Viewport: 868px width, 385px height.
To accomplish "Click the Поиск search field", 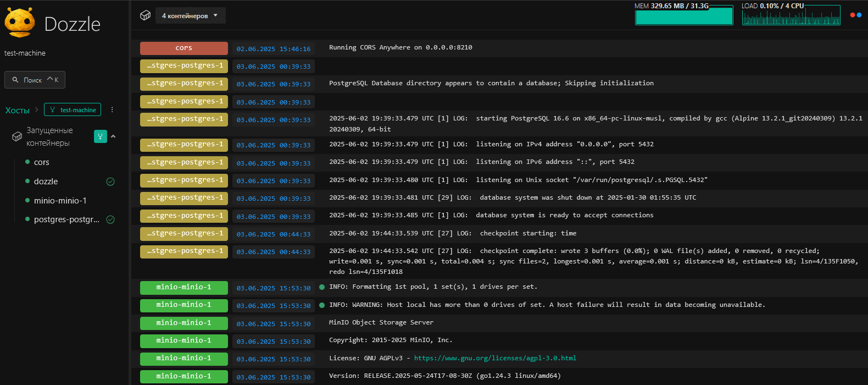I will tap(35, 80).
